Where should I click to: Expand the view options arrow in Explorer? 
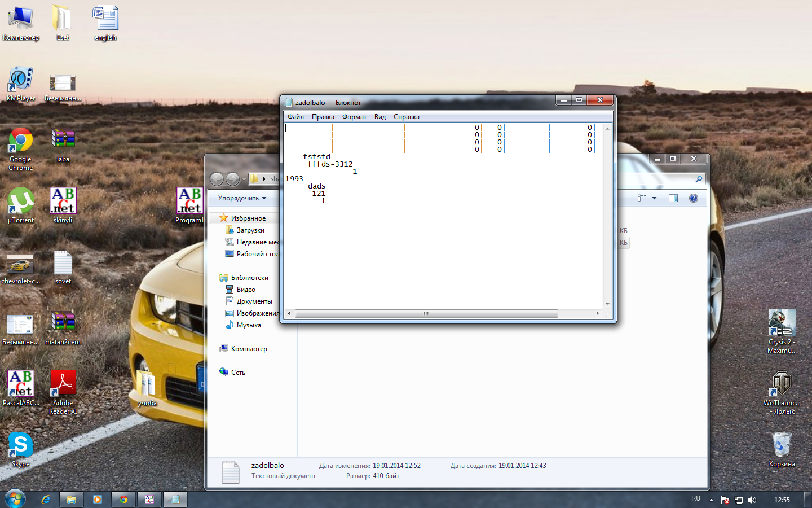pos(654,198)
